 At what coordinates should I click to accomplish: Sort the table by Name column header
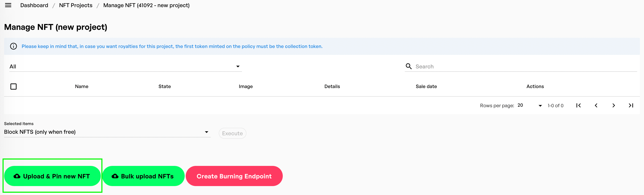point(82,87)
